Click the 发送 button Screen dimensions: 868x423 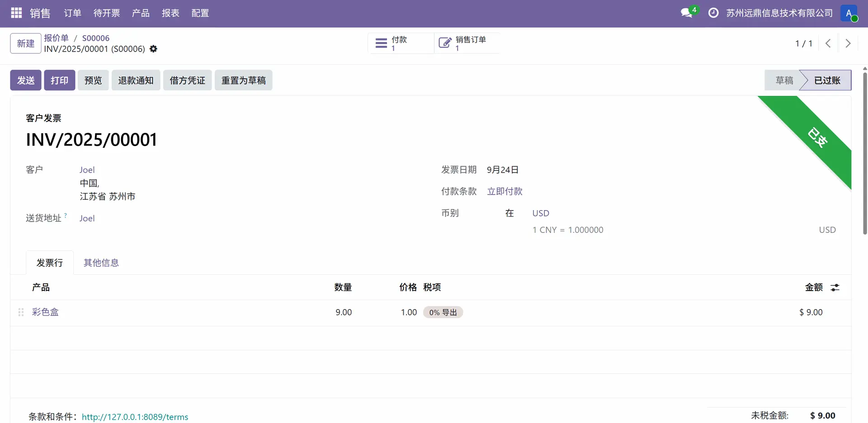pyautogui.click(x=26, y=80)
